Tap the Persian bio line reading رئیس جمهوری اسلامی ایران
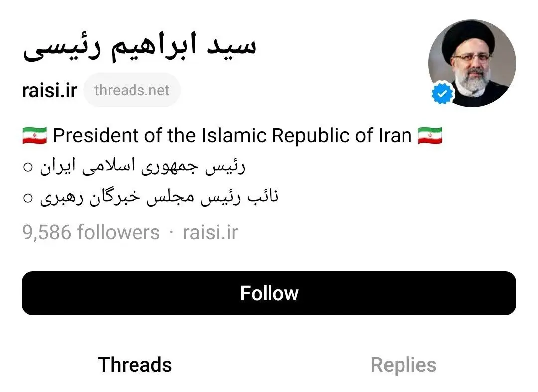The image size is (538, 392). [x=144, y=165]
